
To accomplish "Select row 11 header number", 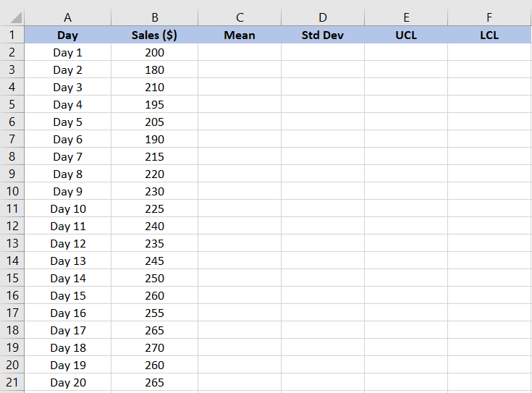I will click(12, 208).
